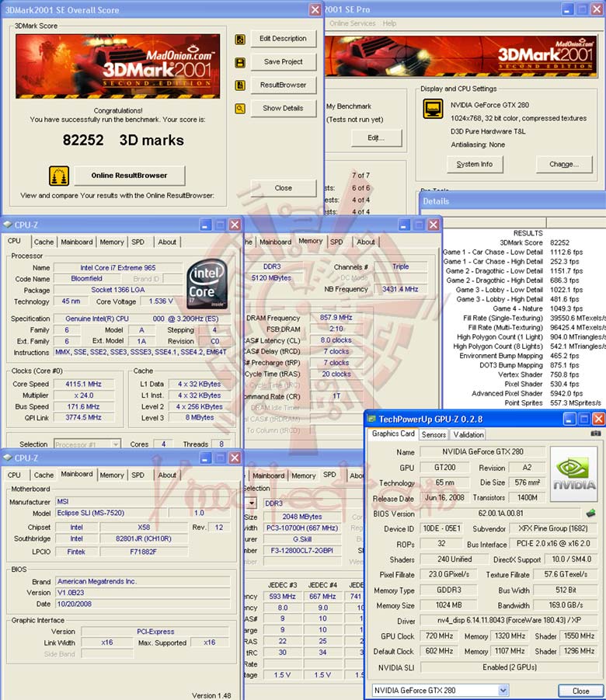This screenshot has width=606, height=700.
Task: Click the Core Voltage value 1.536 V
Action: pyautogui.click(x=161, y=301)
